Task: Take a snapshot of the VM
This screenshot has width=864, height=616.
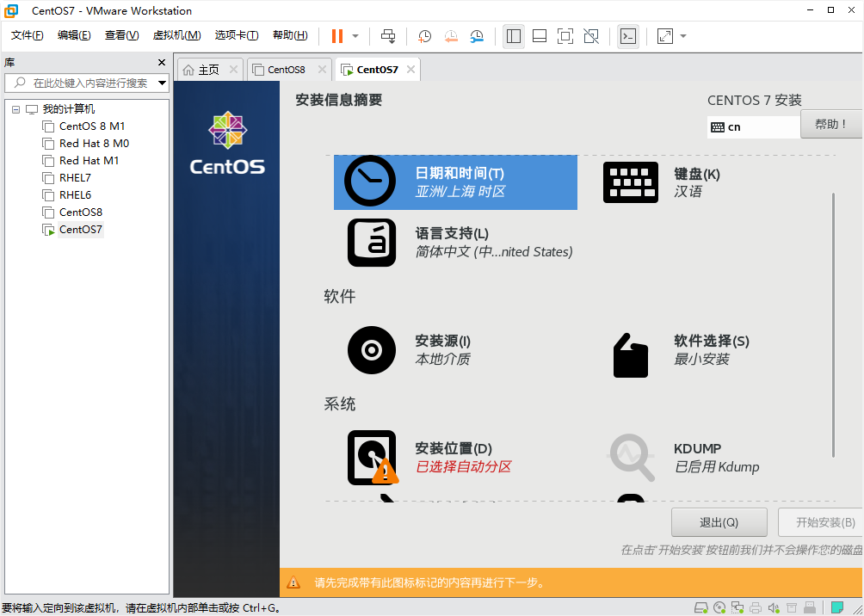Action: coord(424,36)
